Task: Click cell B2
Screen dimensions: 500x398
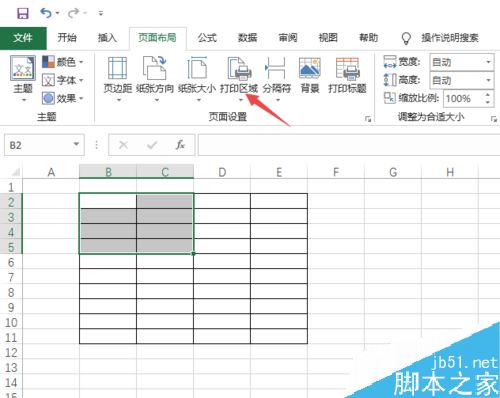Action: [108, 201]
